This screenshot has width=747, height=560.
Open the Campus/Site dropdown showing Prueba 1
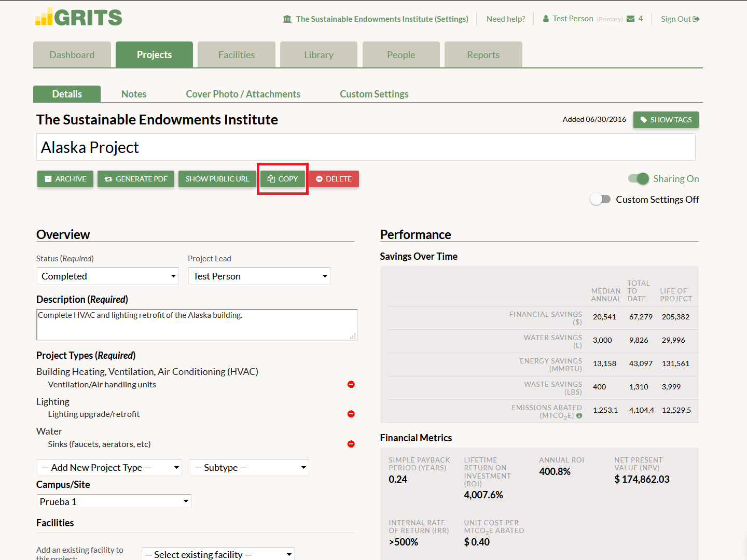114,501
